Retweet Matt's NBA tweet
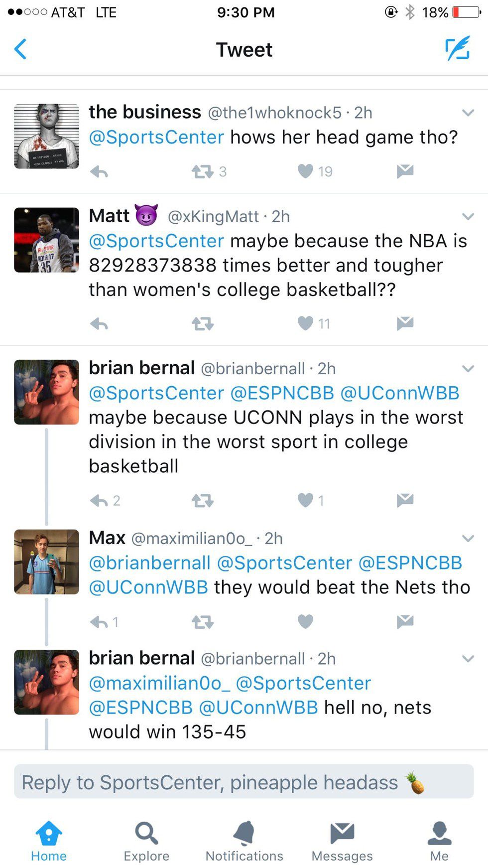 pos(203,324)
